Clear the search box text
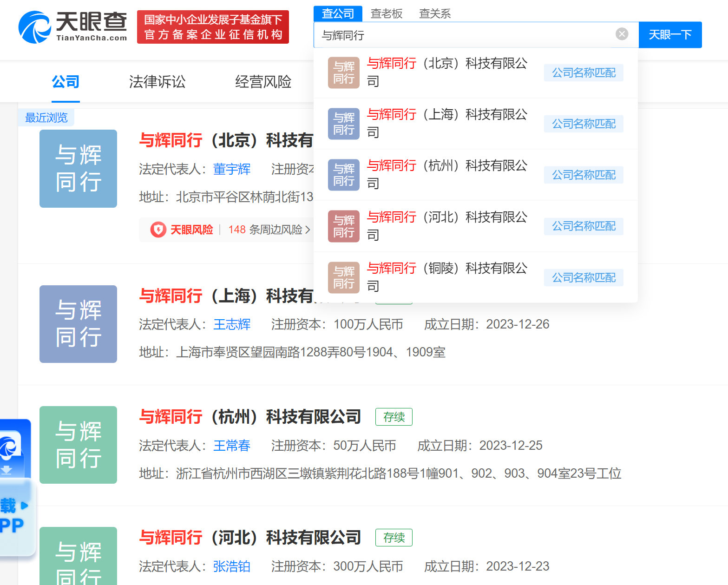The width and height of the screenshot is (728, 585). [622, 34]
